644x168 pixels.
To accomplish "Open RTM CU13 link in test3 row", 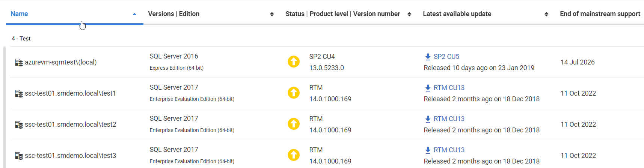I will click(x=449, y=150).
